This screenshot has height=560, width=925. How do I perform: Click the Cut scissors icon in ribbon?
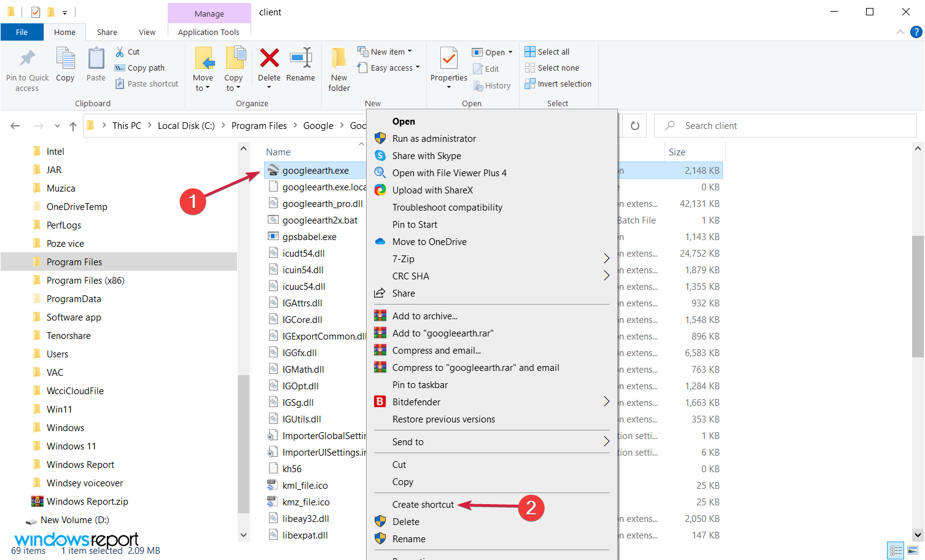click(x=120, y=52)
